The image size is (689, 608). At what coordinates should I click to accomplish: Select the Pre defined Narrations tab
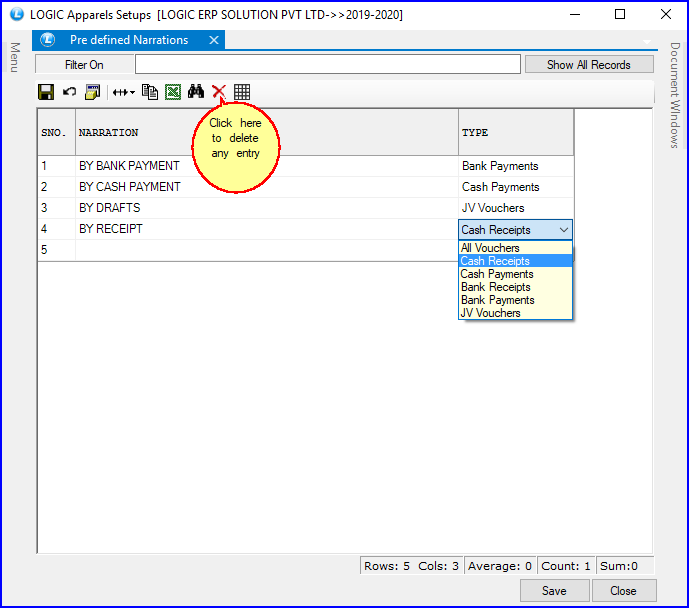click(x=129, y=40)
